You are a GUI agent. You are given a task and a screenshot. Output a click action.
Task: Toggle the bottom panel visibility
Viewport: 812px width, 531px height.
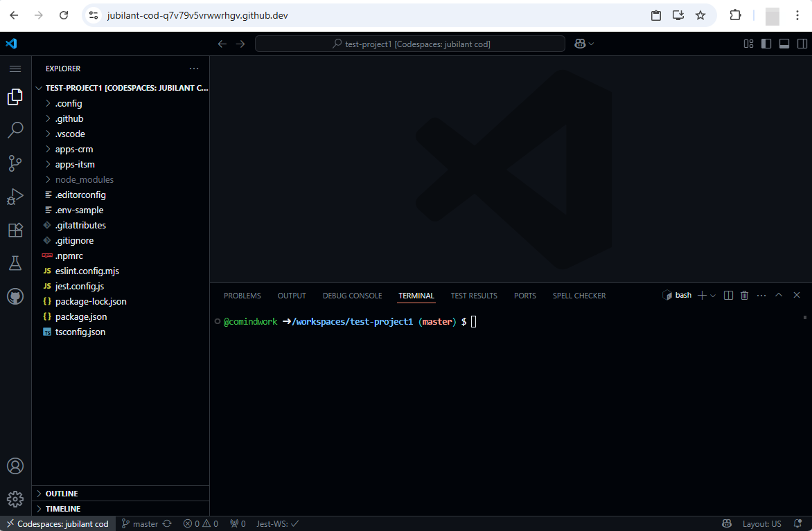pos(784,44)
